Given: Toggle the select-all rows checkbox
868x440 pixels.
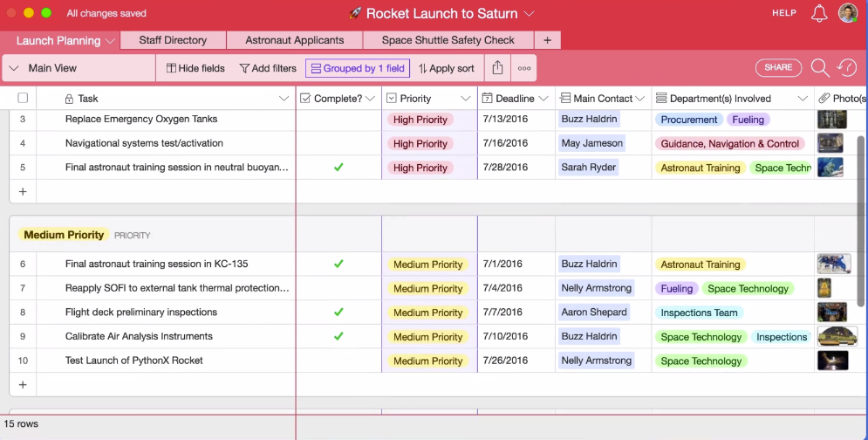Looking at the screenshot, I should [23, 98].
